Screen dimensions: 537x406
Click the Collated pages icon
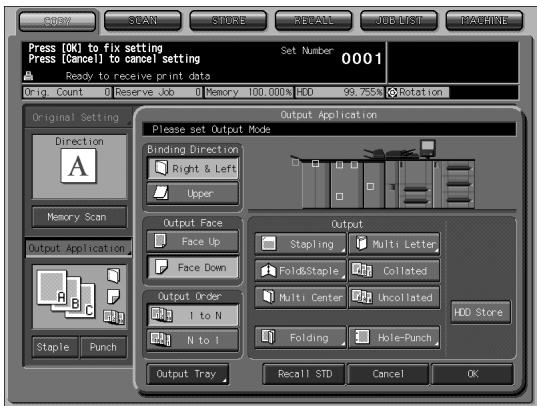[362, 270]
